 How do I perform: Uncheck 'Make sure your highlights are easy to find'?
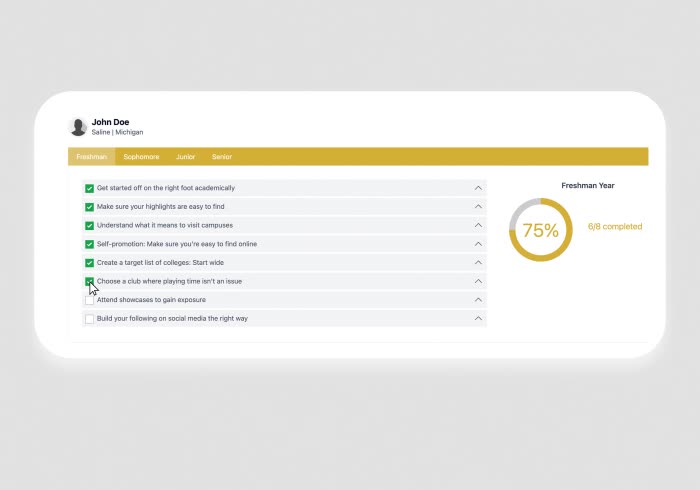[x=89, y=207]
